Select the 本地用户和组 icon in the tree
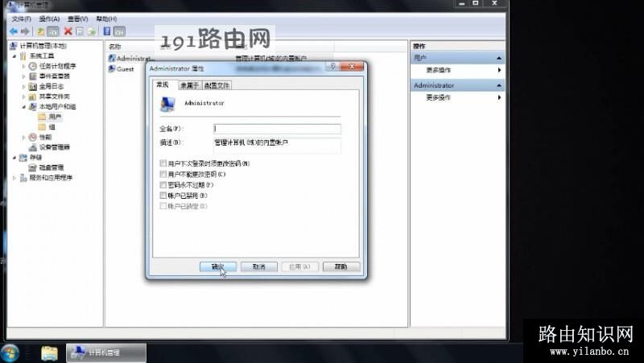644x363 pixels. coord(33,107)
